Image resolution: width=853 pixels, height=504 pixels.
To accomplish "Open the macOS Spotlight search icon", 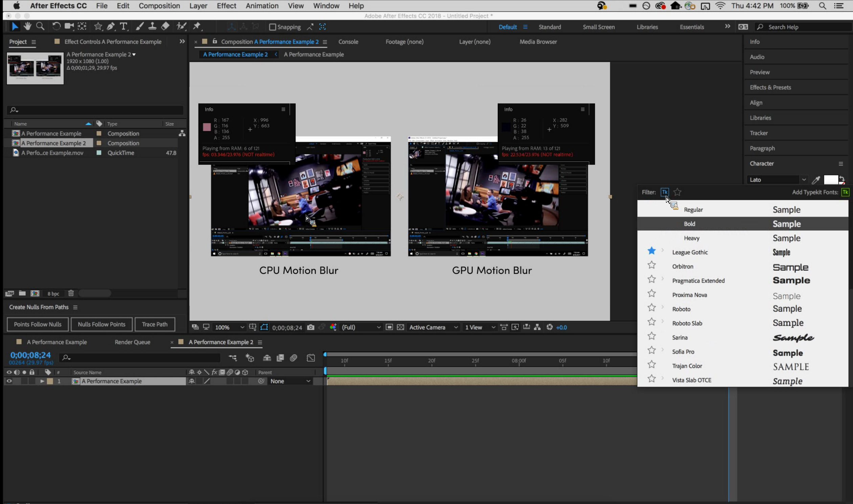I will (x=822, y=6).
